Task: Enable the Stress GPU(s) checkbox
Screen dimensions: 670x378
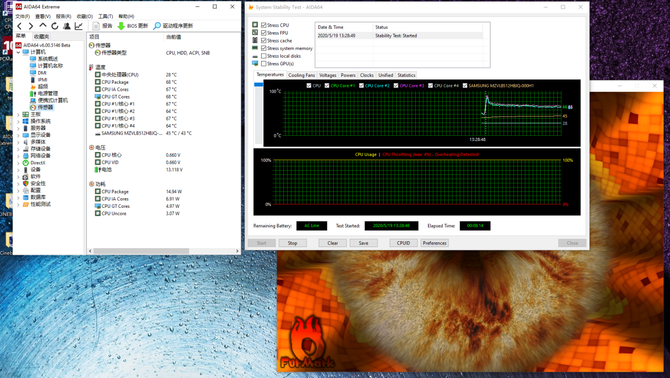Action: (x=264, y=64)
